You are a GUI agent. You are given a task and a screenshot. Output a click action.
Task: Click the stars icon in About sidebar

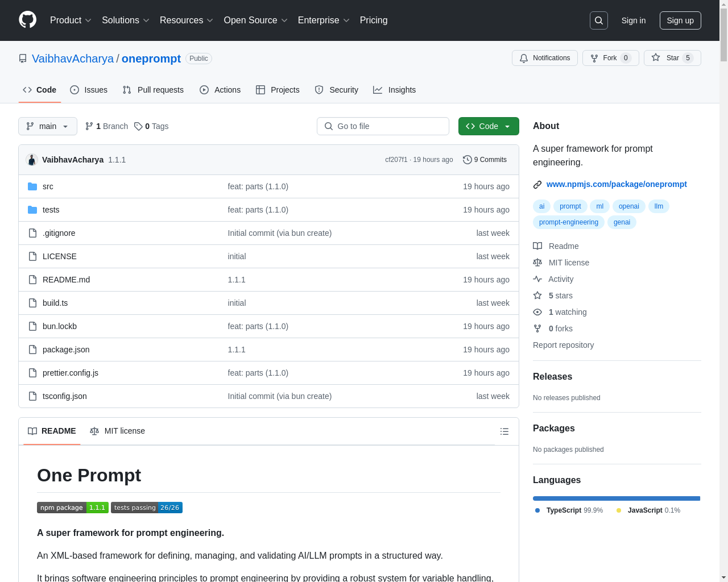click(x=537, y=296)
